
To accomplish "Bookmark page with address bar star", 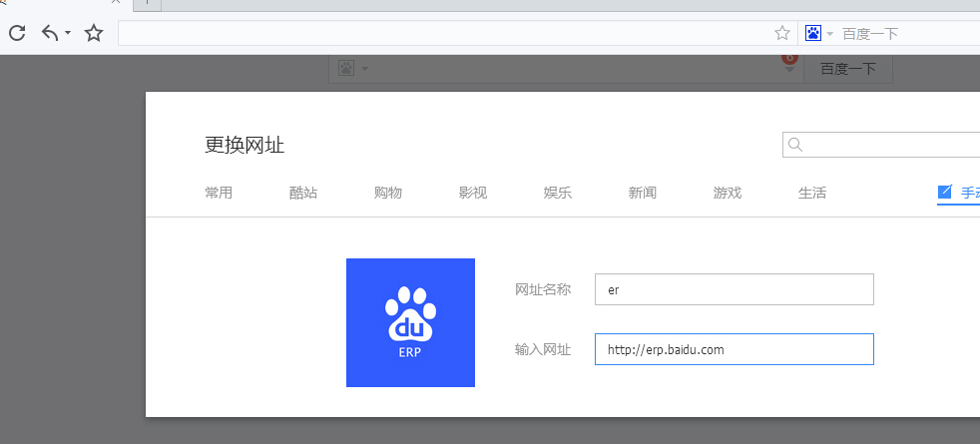I will click(782, 33).
